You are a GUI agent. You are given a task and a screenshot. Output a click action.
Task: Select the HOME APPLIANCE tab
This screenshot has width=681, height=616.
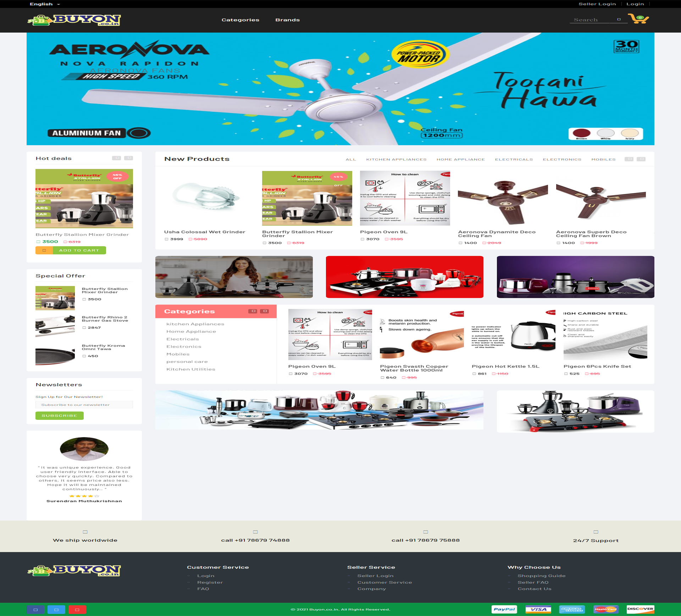(461, 160)
